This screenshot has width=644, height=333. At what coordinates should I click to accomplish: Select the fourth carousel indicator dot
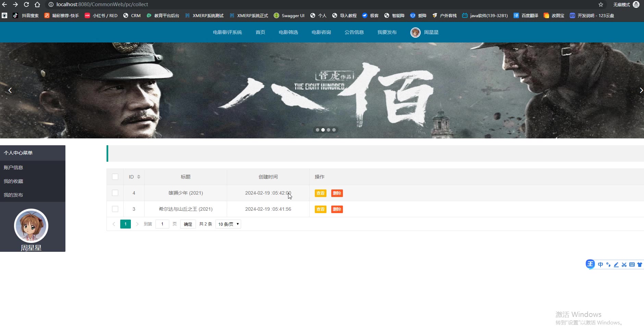334,130
